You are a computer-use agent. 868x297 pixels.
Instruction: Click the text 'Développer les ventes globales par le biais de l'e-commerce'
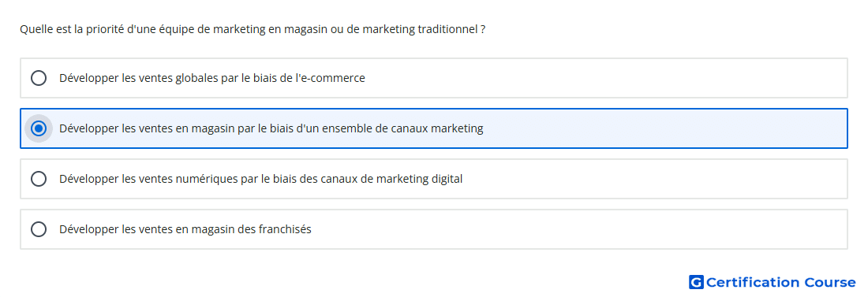212,78
